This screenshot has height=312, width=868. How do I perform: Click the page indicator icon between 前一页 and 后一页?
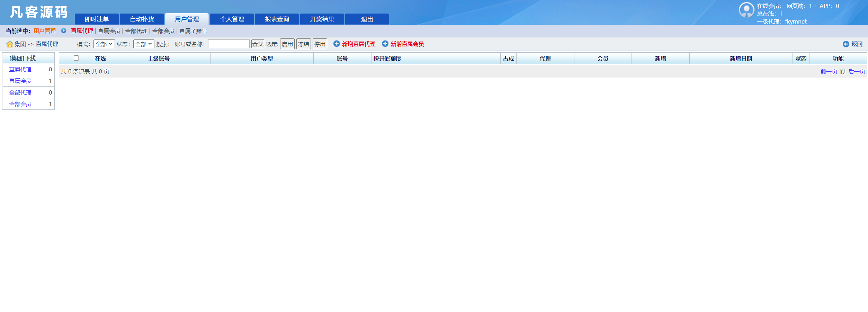[x=842, y=72]
